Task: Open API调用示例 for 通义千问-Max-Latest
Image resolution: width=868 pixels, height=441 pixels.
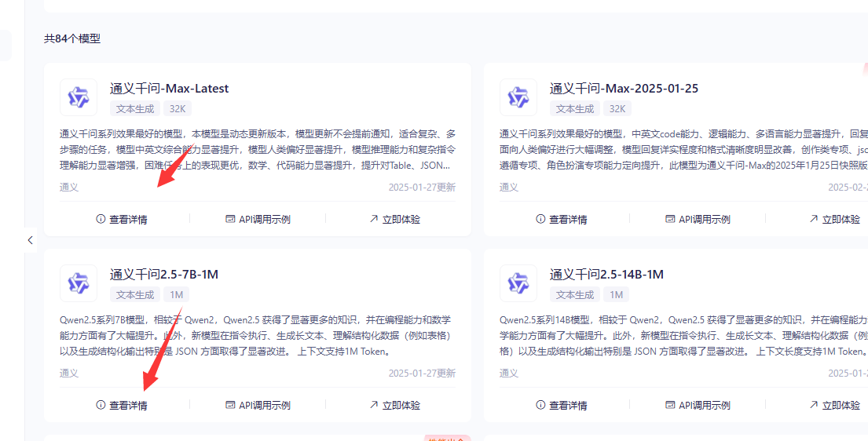Action: point(258,219)
